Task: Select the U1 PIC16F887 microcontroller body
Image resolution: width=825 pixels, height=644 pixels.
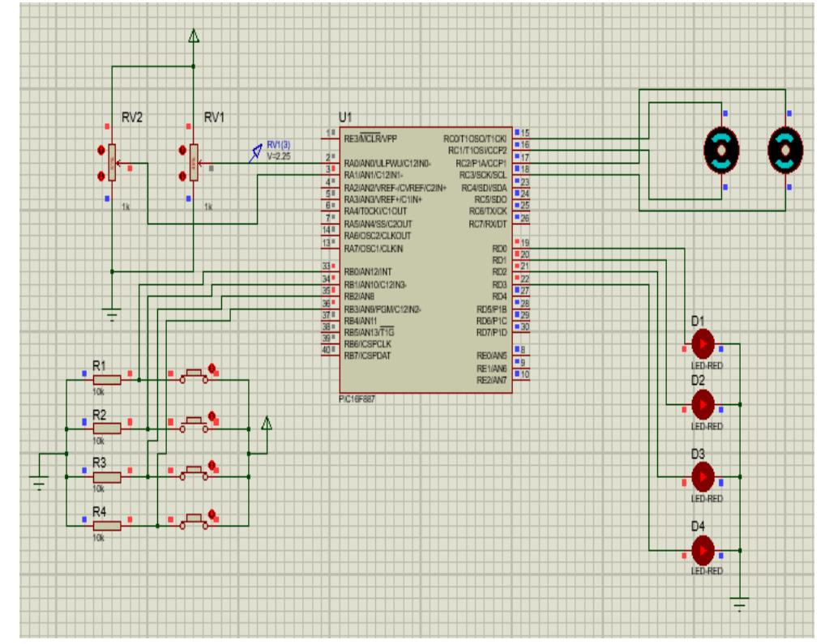Action: coord(425,260)
